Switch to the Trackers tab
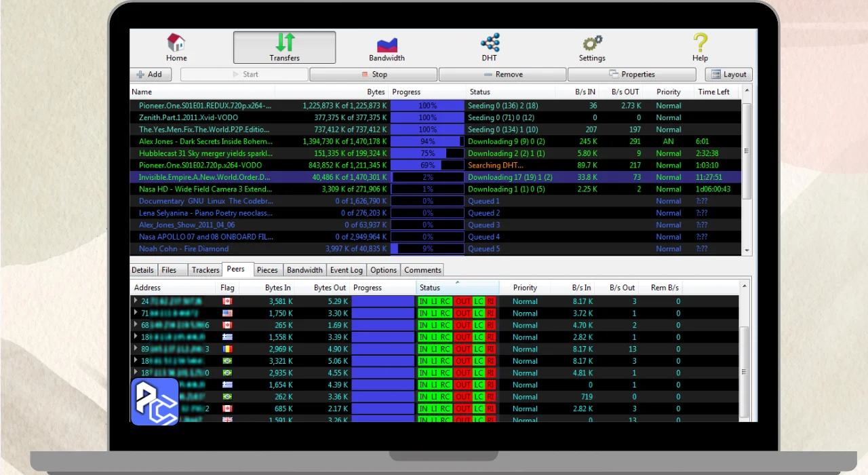 point(205,270)
